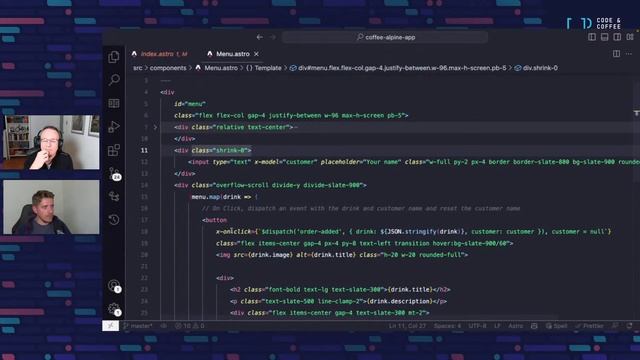Click 'UTF-8' encoding in status bar
Viewport: 640px width, 360px height.
pyautogui.click(x=477, y=326)
